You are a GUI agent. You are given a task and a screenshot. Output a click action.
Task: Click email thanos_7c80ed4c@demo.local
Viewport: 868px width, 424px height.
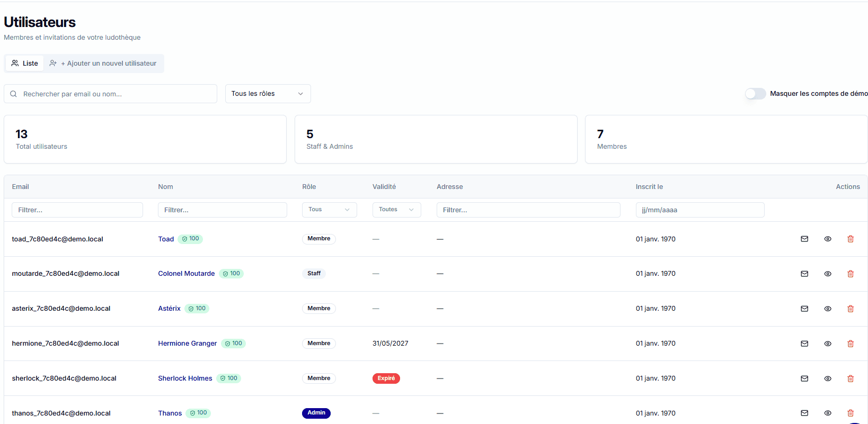point(61,413)
